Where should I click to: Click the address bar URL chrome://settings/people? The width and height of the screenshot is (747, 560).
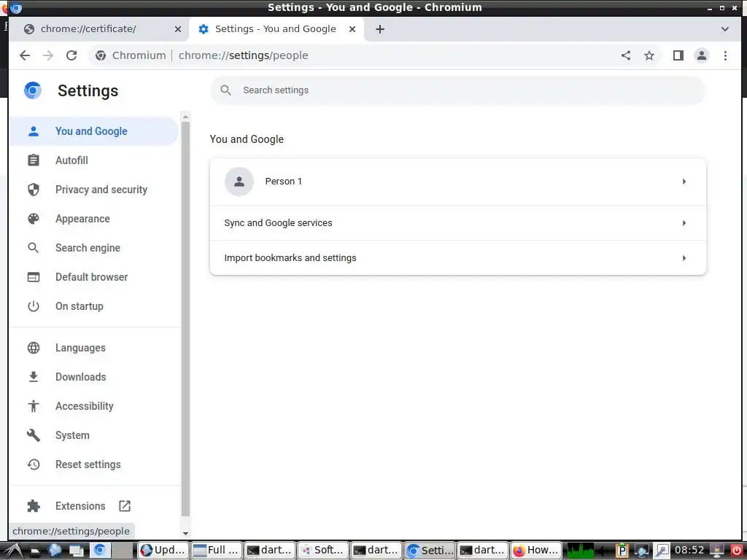(x=244, y=55)
